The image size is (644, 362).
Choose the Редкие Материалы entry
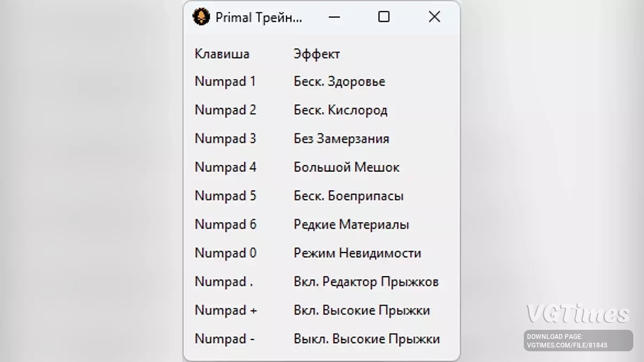[351, 225]
